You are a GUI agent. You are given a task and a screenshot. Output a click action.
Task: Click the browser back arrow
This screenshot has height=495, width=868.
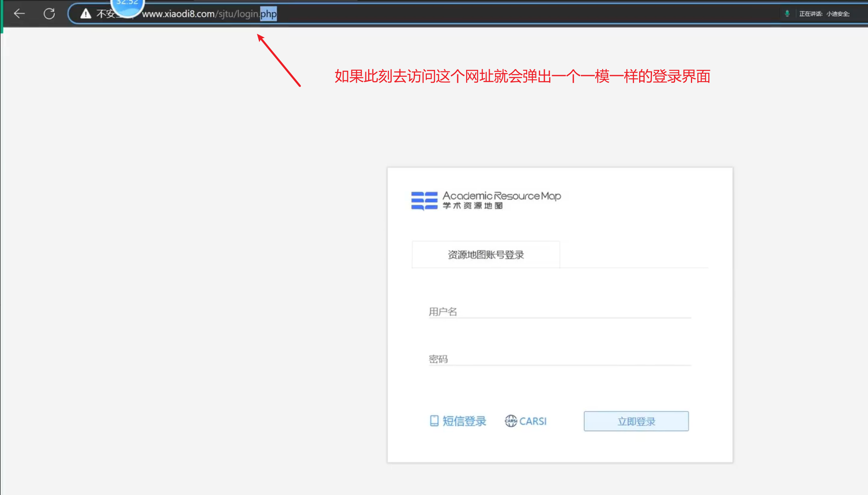coord(19,14)
